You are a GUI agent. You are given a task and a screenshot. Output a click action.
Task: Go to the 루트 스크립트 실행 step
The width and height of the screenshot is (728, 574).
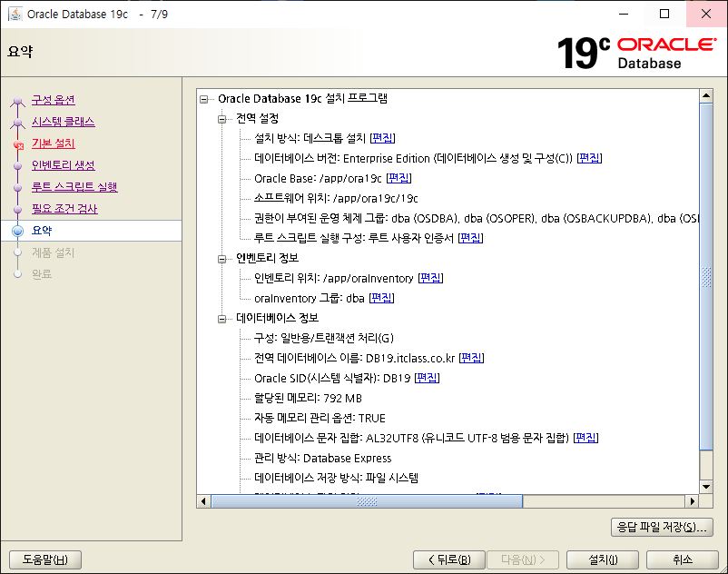74,187
